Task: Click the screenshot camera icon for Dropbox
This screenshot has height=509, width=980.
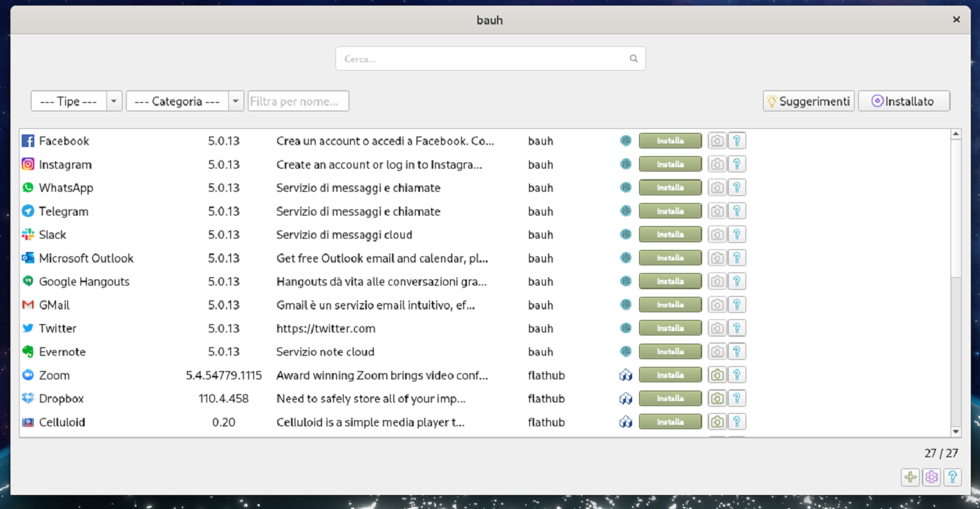Action: point(717,398)
